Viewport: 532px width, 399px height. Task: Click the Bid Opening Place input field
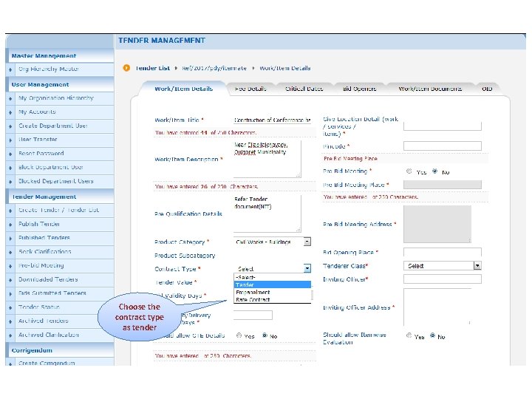[443, 252]
